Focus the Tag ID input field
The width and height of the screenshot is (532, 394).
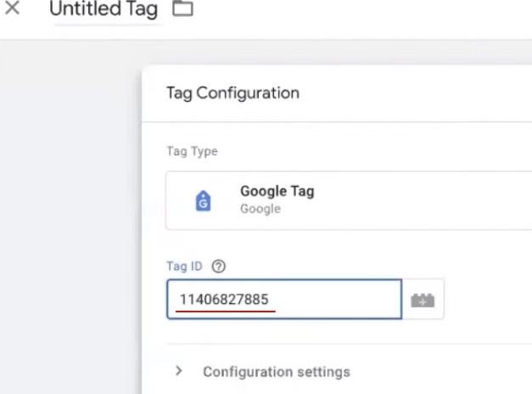coord(339,300)
